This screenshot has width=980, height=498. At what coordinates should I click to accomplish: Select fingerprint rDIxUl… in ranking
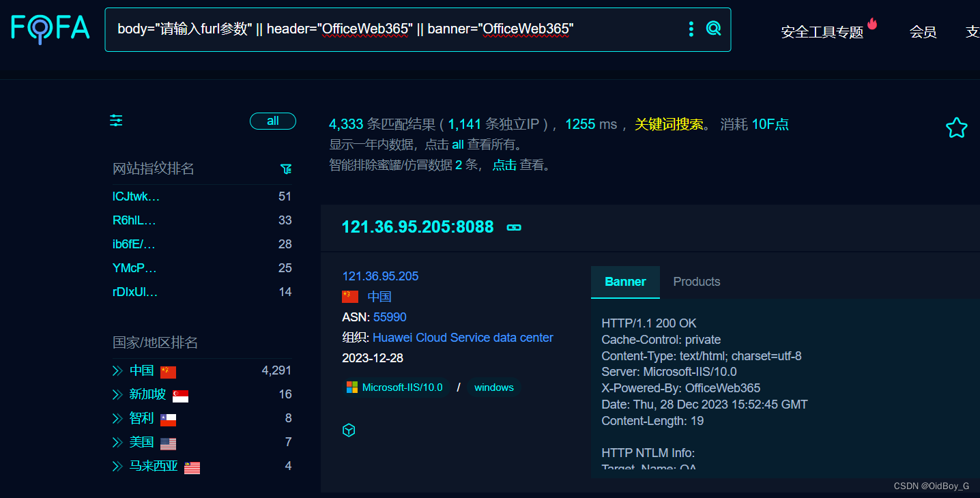pos(135,292)
